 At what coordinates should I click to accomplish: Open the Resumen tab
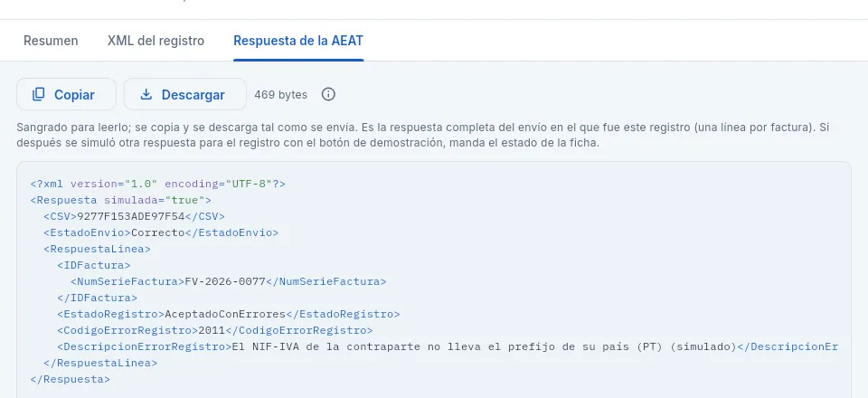pyautogui.click(x=51, y=41)
